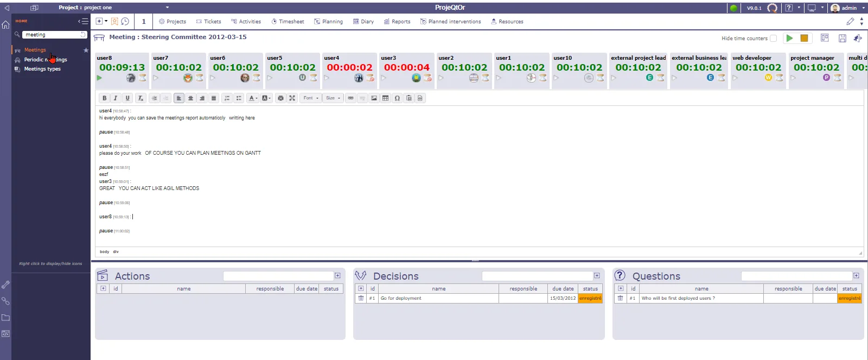Go to the Home icon in sidebar
868x360 pixels.
click(x=5, y=25)
